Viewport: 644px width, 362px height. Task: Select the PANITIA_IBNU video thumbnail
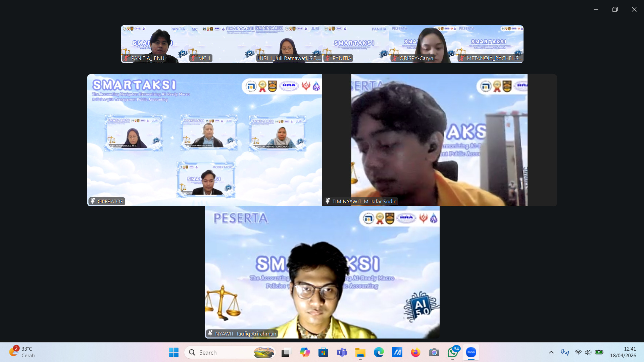tap(154, 44)
